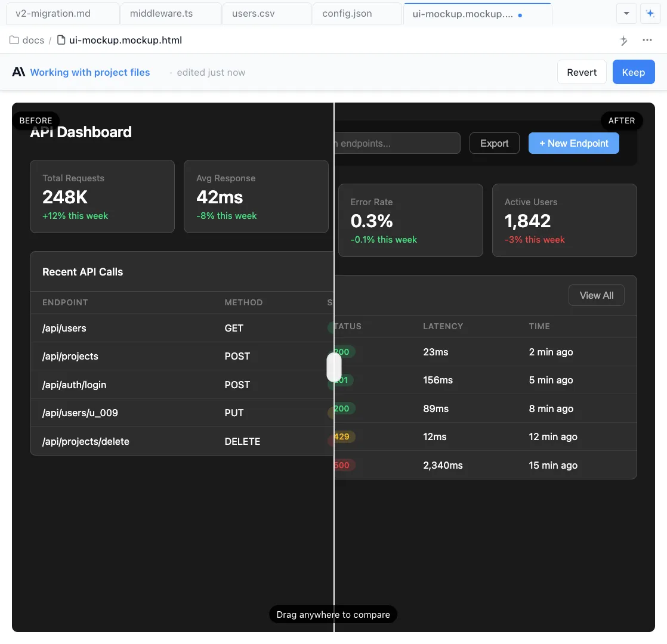Revert the edited changes
This screenshot has height=644, width=667.
pyautogui.click(x=582, y=72)
